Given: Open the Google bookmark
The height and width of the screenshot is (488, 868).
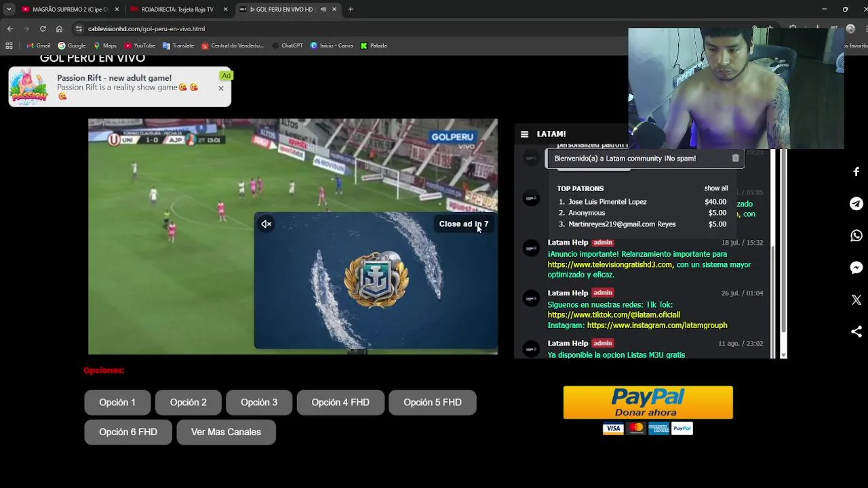Looking at the screenshot, I should (x=72, y=45).
